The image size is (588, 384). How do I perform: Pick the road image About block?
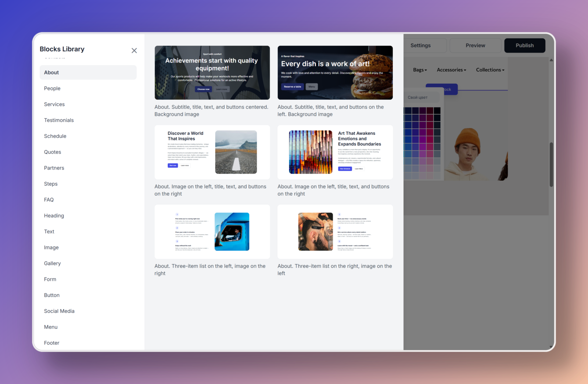212,152
